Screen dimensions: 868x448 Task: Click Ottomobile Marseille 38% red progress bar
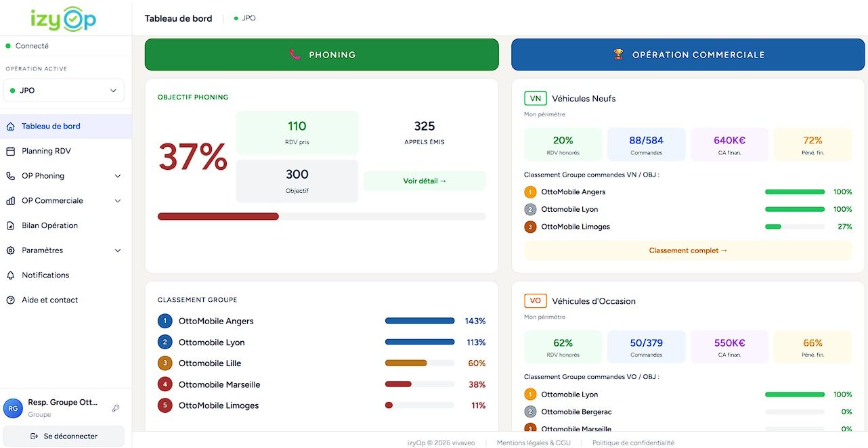coord(420,384)
